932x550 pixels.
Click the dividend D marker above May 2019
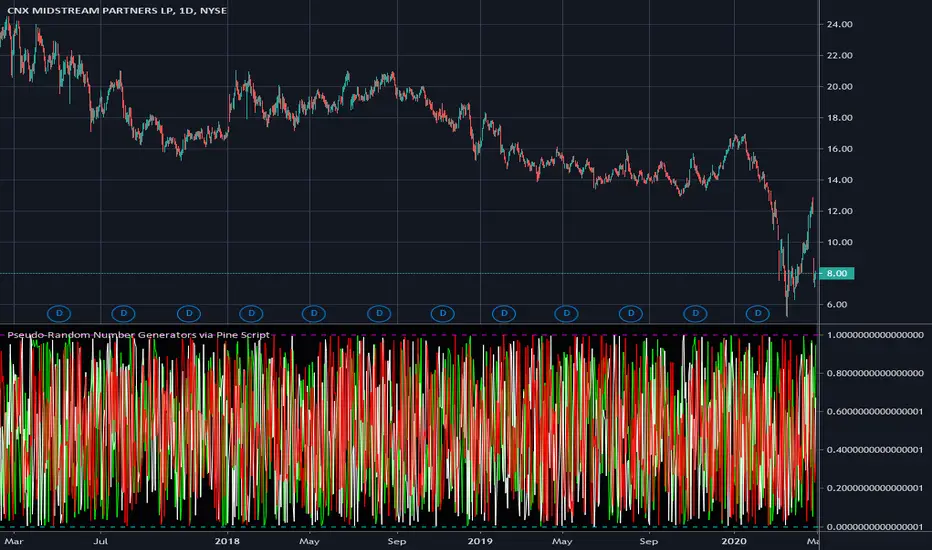click(x=566, y=313)
